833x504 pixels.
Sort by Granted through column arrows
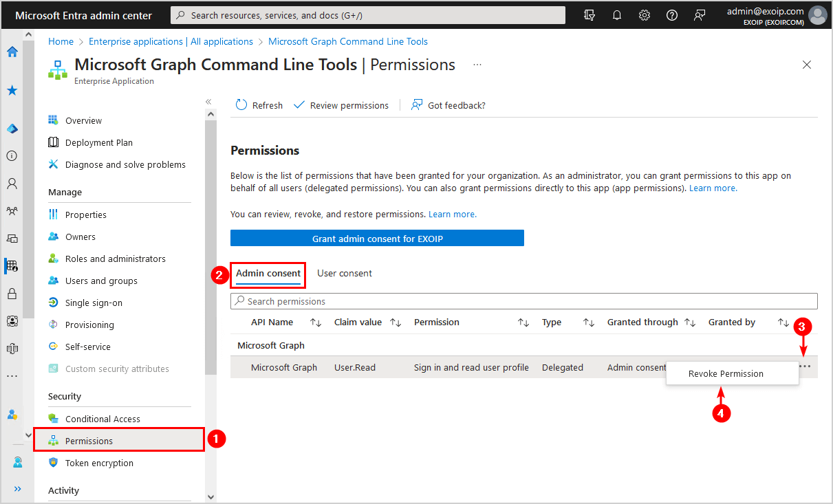[x=690, y=322]
